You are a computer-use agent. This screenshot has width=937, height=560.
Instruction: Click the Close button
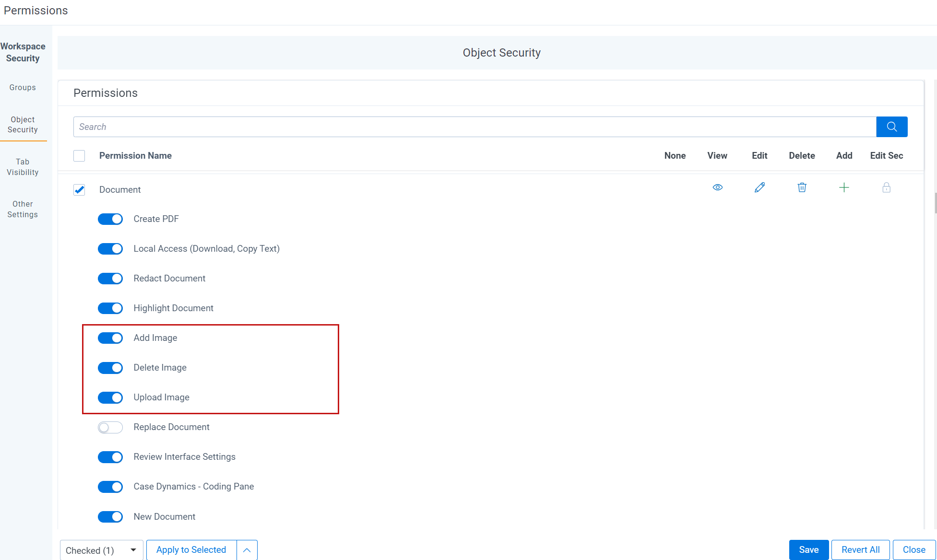[914, 549]
